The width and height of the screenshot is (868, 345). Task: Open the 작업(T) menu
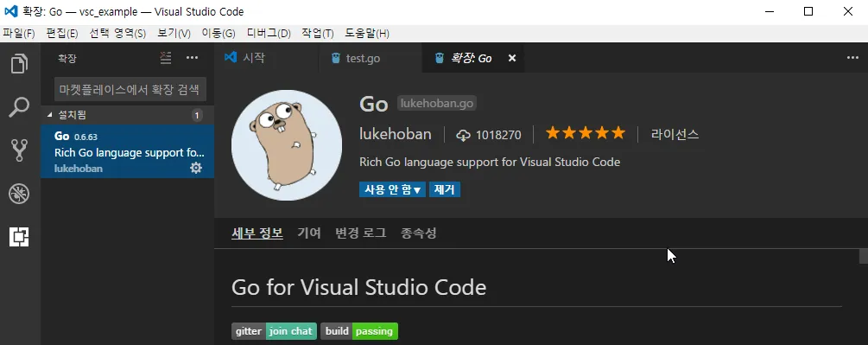318,33
